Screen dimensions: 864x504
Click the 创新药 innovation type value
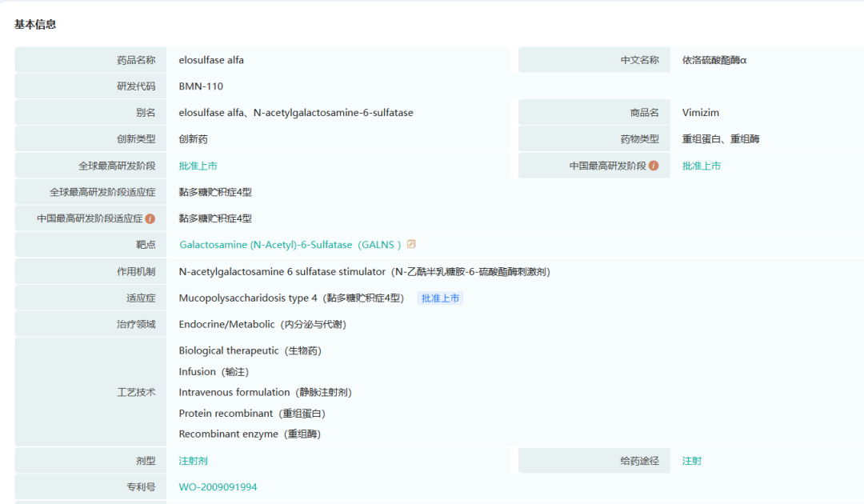pos(193,139)
